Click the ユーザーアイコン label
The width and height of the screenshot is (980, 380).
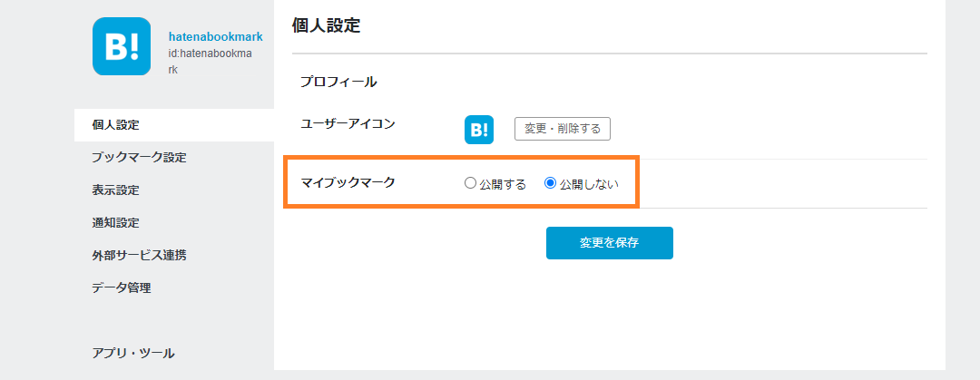click(348, 124)
